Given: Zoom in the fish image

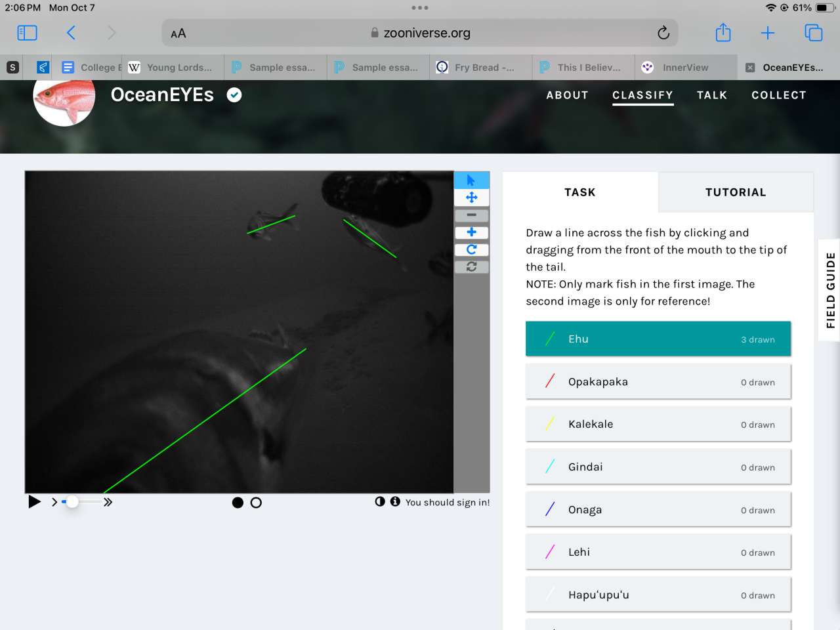Looking at the screenshot, I should [x=471, y=232].
